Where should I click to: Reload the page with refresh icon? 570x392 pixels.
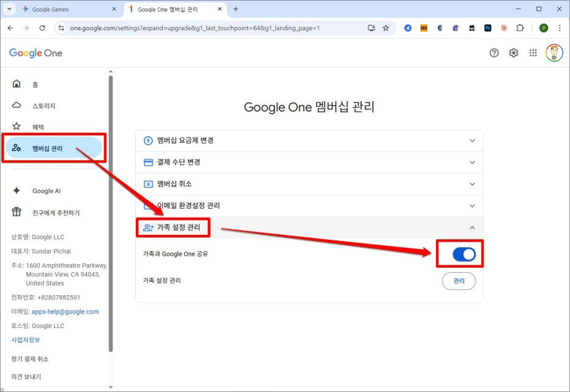[42, 28]
